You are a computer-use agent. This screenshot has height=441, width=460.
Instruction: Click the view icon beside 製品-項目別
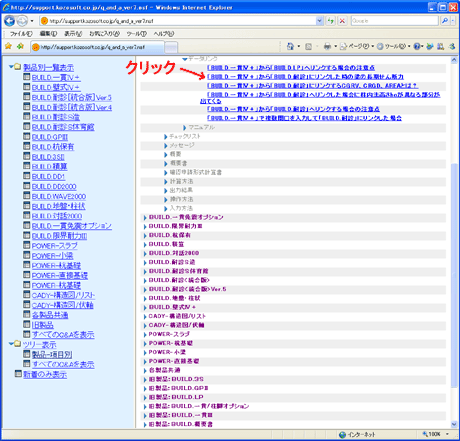[27, 354]
